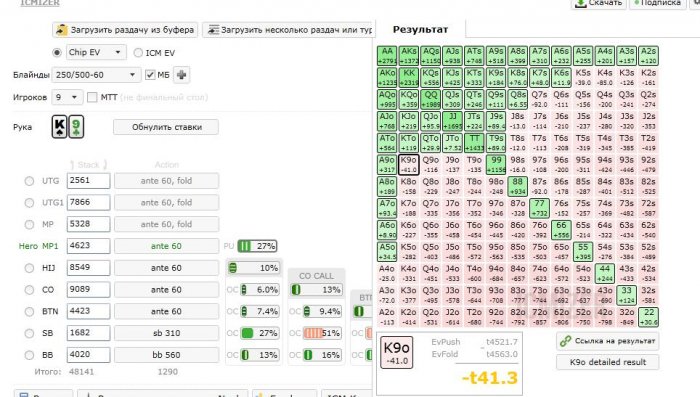Open the players count dropdown
700x397 pixels.
(67, 97)
